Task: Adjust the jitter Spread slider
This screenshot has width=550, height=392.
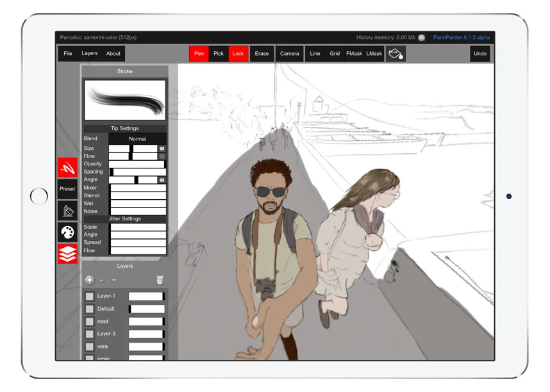Action: 137,243
